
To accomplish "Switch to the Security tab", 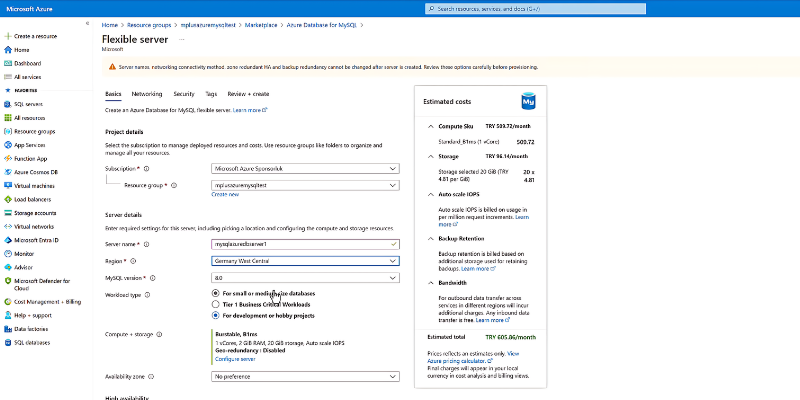I will click(x=184, y=94).
